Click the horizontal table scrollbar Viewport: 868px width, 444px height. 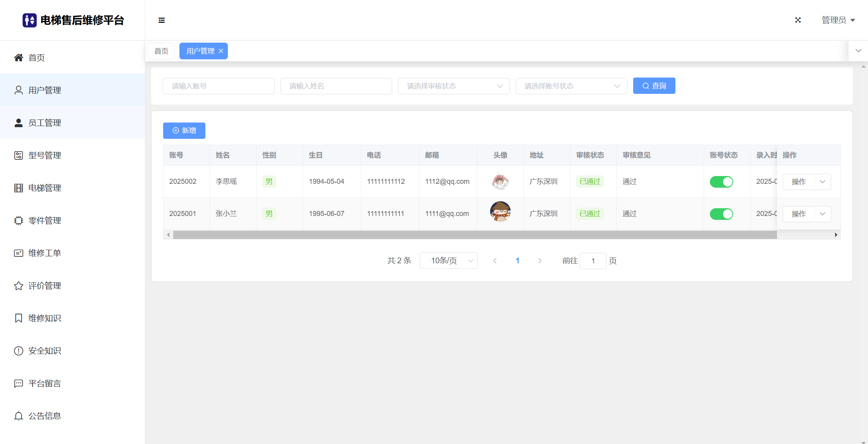(475, 235)
